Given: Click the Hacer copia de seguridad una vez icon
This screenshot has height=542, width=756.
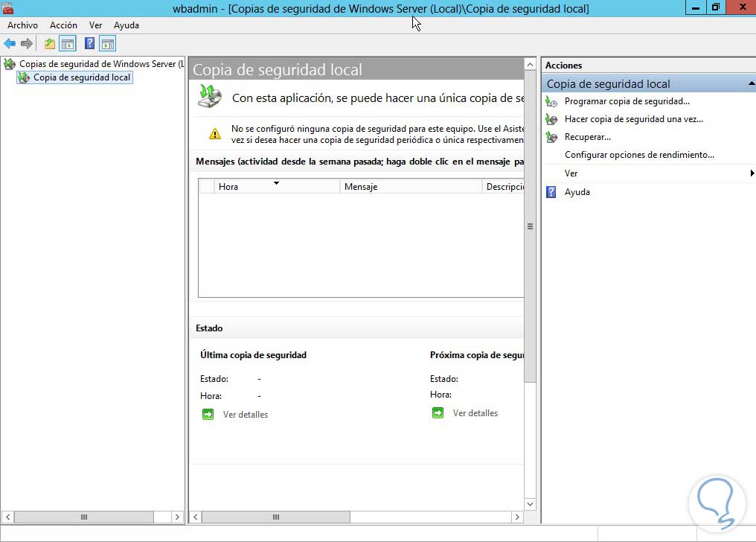Looking at the screenshot, I should (551, 119).
